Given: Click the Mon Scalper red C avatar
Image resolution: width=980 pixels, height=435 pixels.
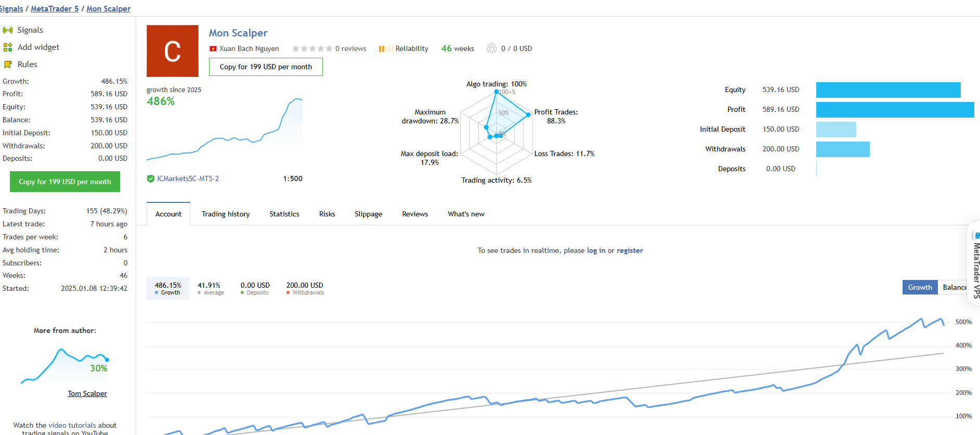Looking at the screenshot, I should (x=173, y=51).
